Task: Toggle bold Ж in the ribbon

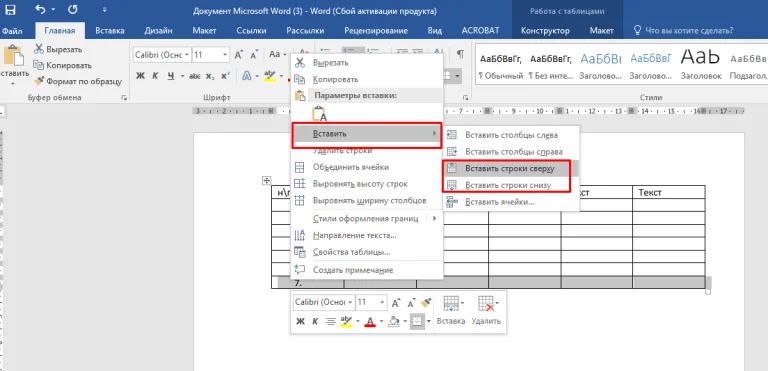Action: tap(141, 76)
